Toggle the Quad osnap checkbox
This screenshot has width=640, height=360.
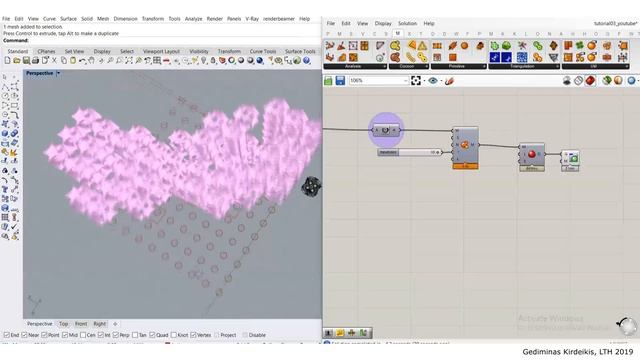tap(152, 335)
